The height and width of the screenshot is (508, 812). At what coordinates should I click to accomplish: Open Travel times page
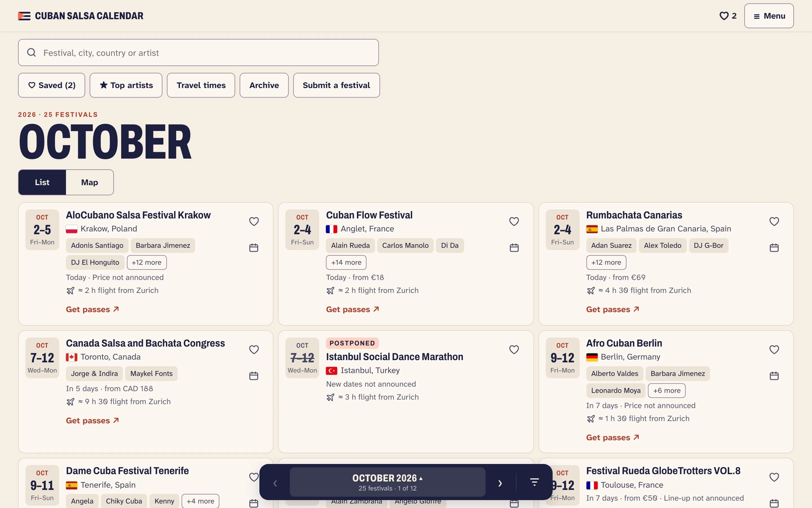[201, 85]
